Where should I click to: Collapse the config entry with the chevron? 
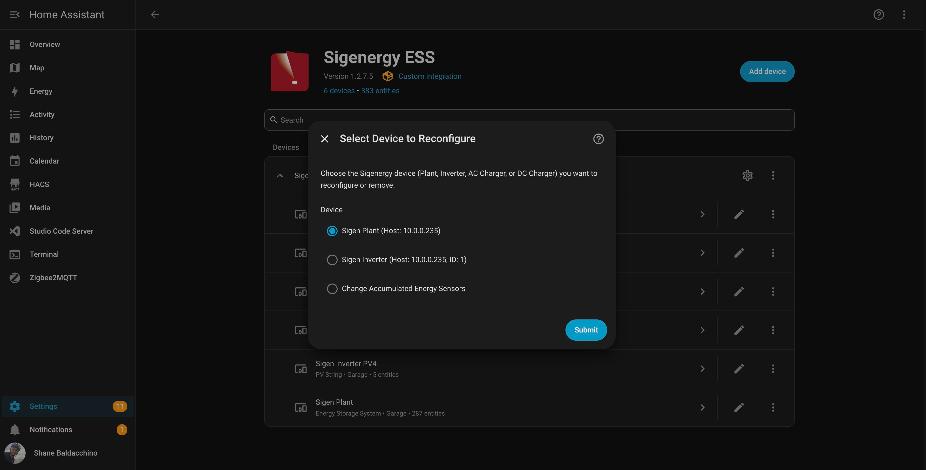[280, 175]
